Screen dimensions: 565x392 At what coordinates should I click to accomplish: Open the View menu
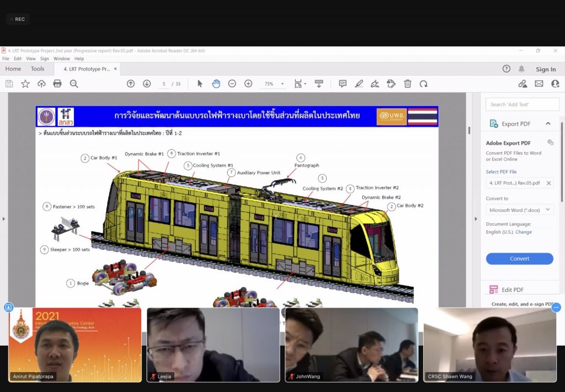[x=31, y=58]
